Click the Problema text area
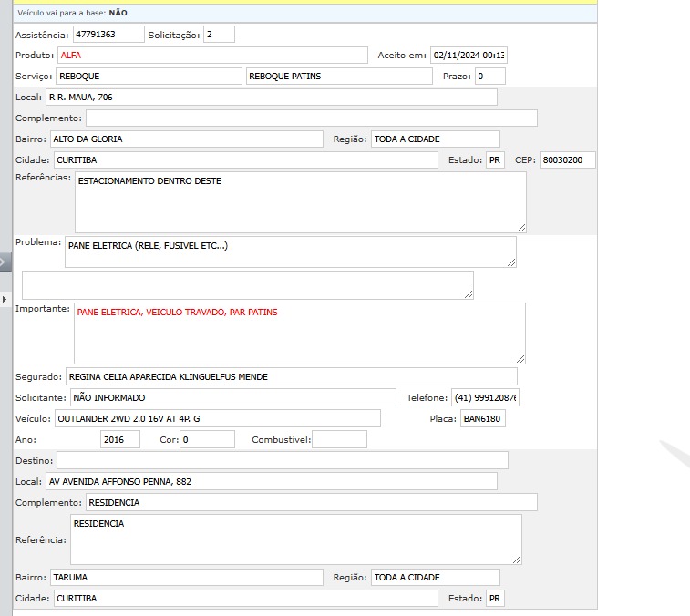The height and width of the screenshot is (616, 690). coord(291,252)
